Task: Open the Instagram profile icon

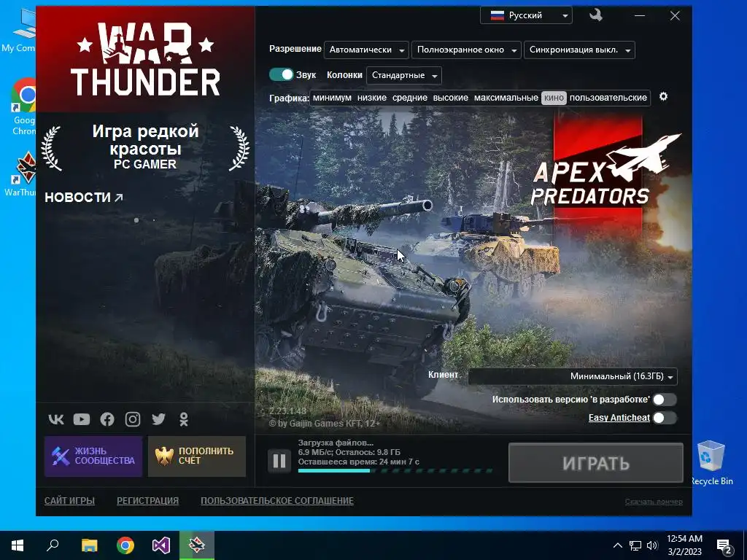Action: [x=133, y=419]
